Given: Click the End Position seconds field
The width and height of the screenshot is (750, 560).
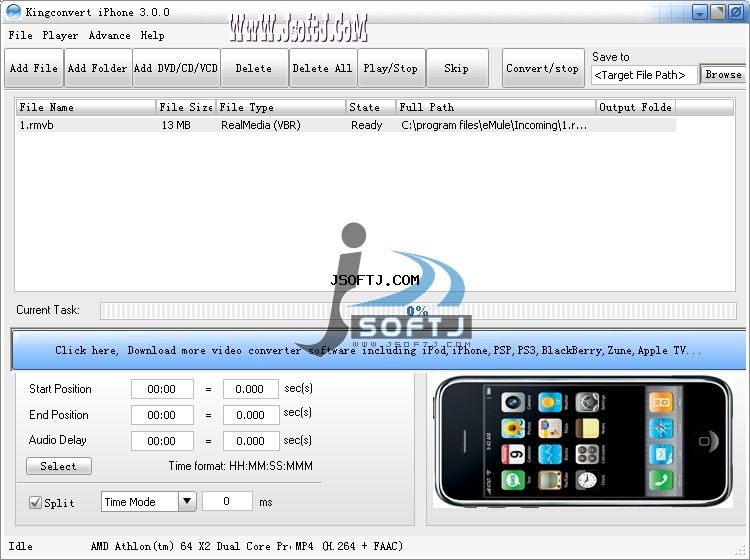Looking at the screenshot, I should [251, 415].
